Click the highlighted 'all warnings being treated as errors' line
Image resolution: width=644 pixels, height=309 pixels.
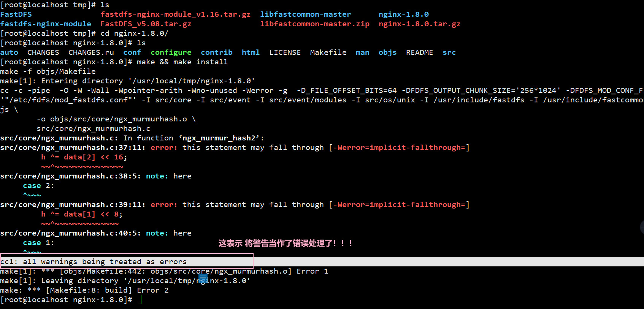pyautogui.click(x=127, y=261)
